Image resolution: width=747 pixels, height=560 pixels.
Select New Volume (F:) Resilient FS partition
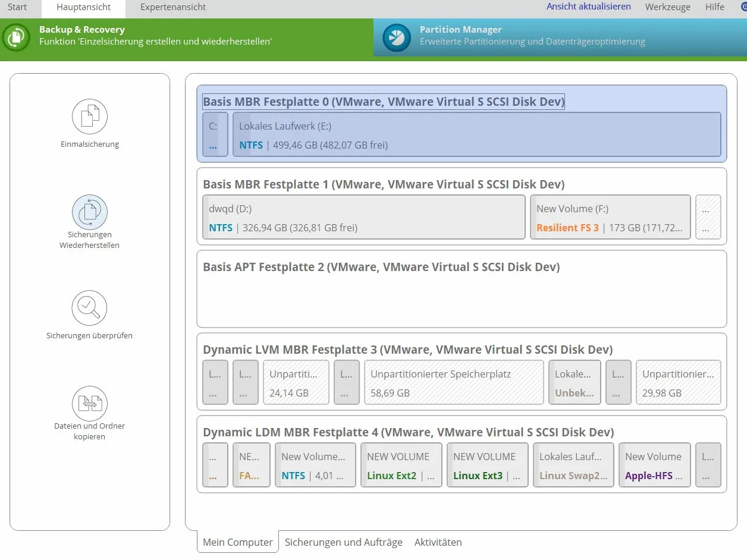pyautogui.click(x=610, y=217)
